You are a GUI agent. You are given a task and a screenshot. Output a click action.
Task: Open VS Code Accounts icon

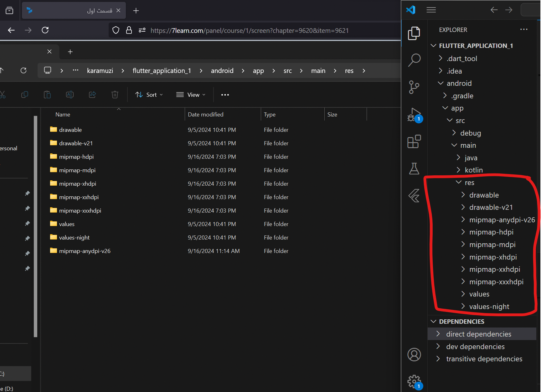pos(414,355)
